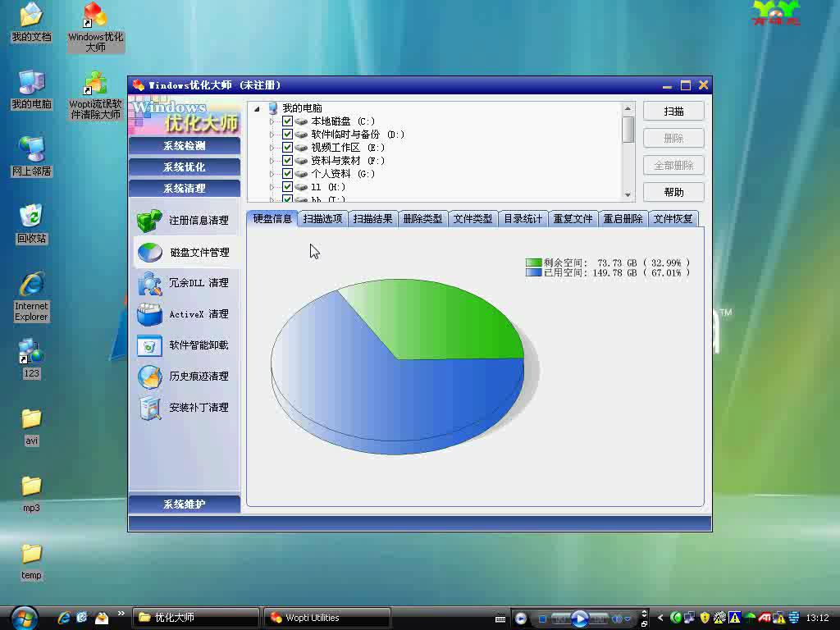Switch to Wopti Utilities taskbar window
The height and width of the screenshot is (630, 840).
pyautogui.click(x=327, y=618)
